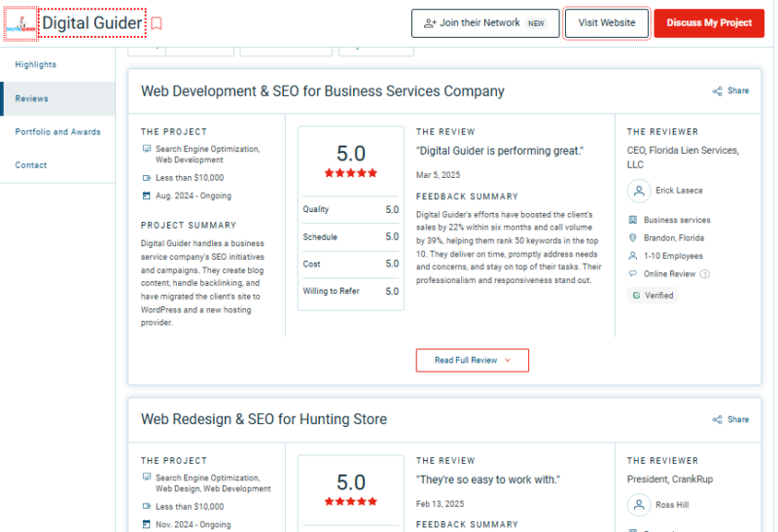Screen dimensions: 778x532
Task: Click the NEW badge on Join their Network
Action: tap(536, 23)
